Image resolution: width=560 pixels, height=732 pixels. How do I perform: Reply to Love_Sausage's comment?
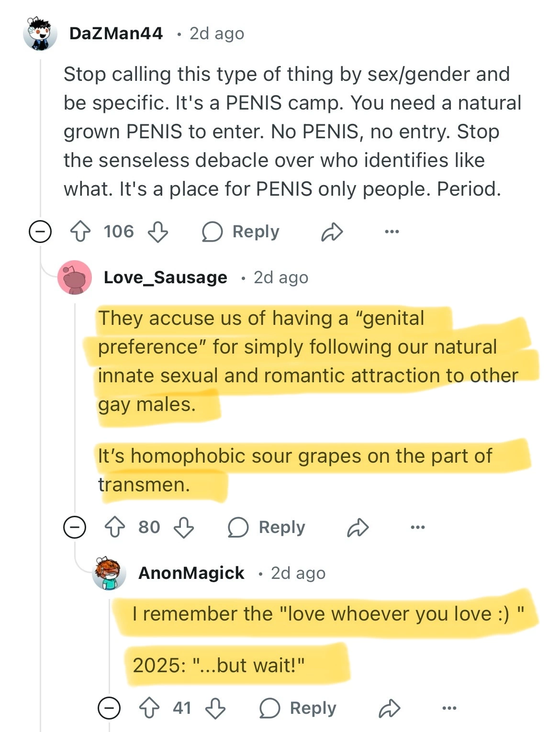[267, 528]
